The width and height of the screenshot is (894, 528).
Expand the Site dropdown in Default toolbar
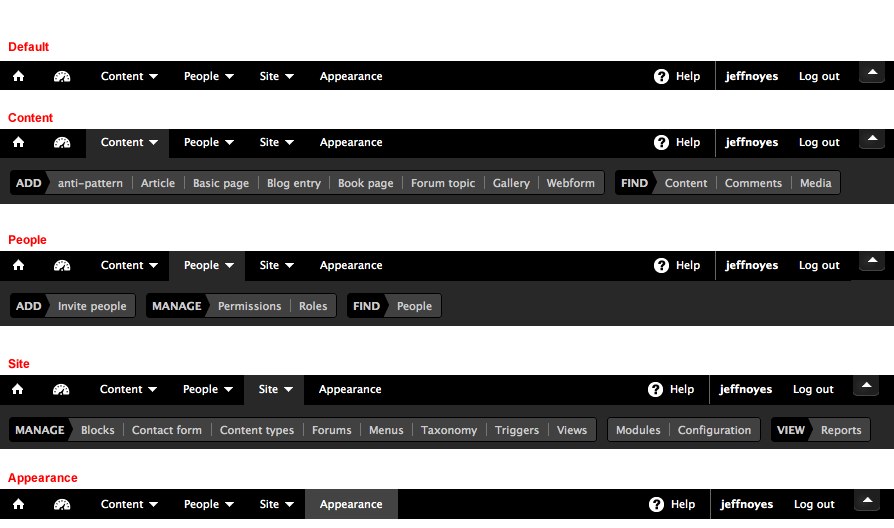click(276, 76)
